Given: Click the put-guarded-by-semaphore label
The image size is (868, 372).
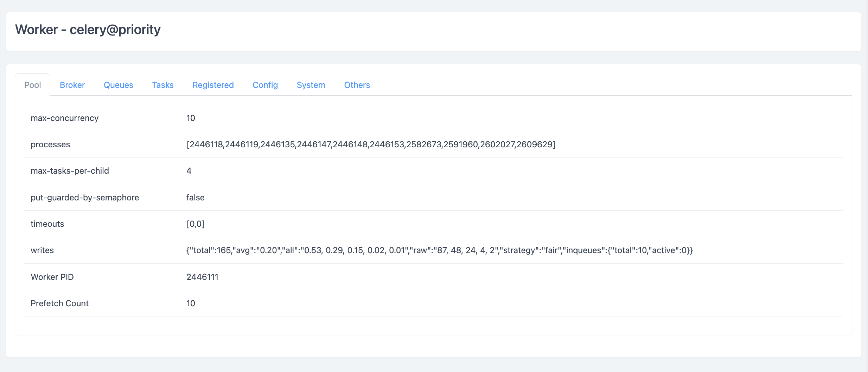Looking at the screenshot, I should coord(85,198).
